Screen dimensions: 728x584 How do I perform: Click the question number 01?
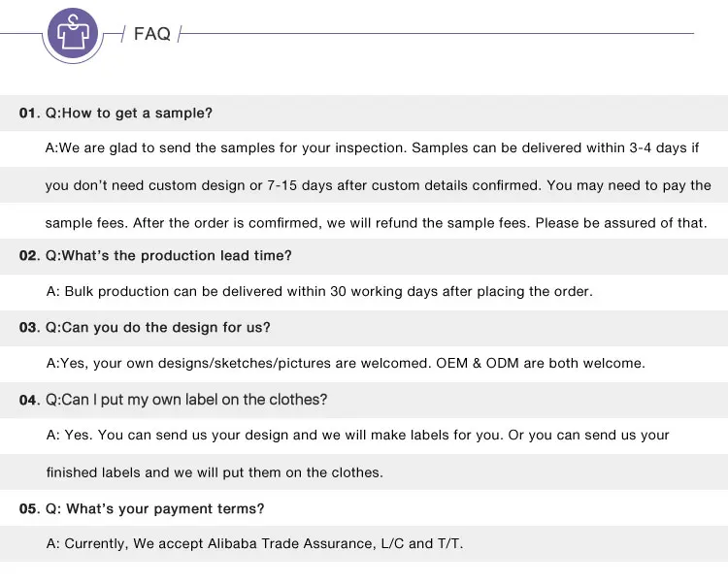tap(28, 114)
